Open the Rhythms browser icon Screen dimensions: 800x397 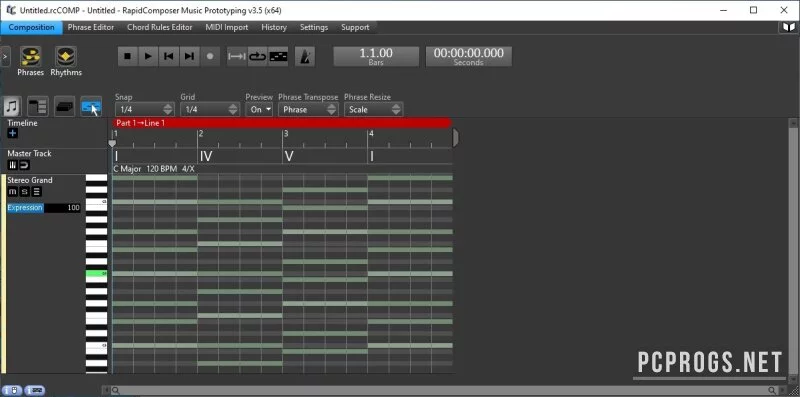point(66,57)
